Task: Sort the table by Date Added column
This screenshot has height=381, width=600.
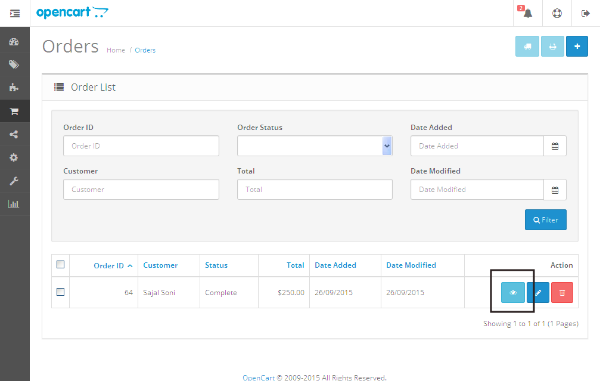Action: tap(335, 265)
